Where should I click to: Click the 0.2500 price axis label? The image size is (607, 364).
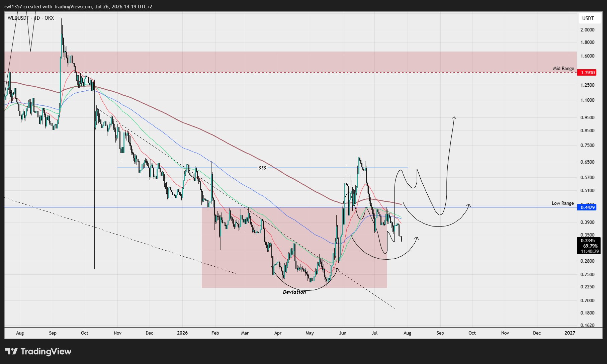point(588,274)
